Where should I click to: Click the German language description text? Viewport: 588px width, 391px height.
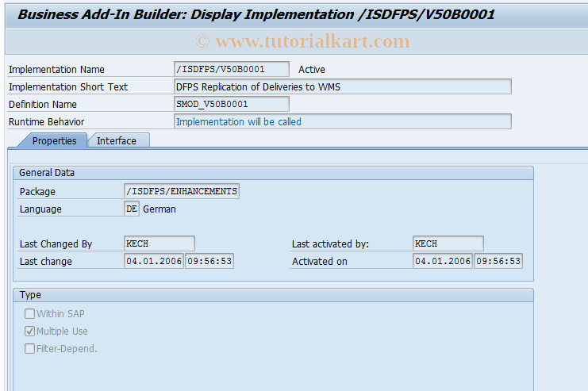point(159,209)
